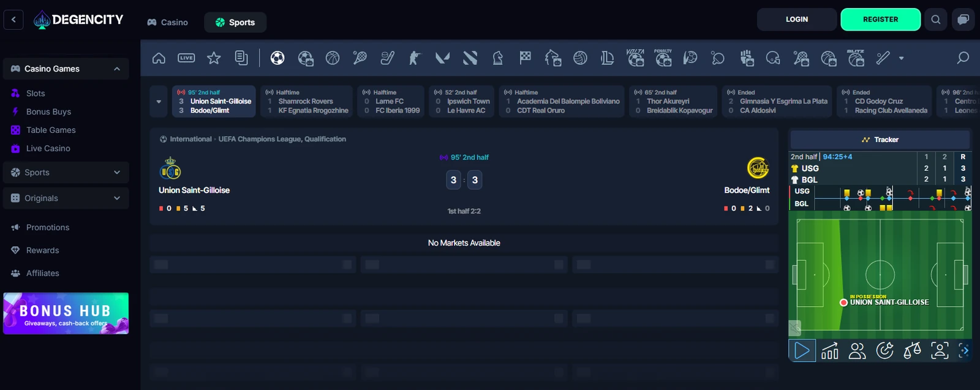Open Rewards link
The width and height of the screenshot is (980, 390).
pos(42,250)
